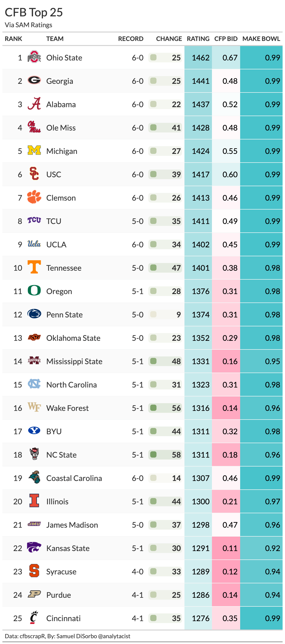Click the CFP BID column header
285x644 pixels.
click(226, 39)
